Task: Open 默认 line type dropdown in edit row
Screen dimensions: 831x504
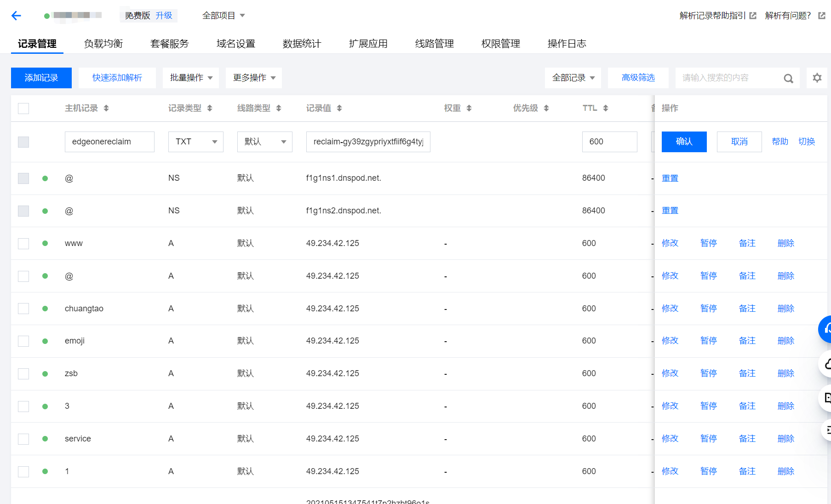Action: click(x=265, y=142)
